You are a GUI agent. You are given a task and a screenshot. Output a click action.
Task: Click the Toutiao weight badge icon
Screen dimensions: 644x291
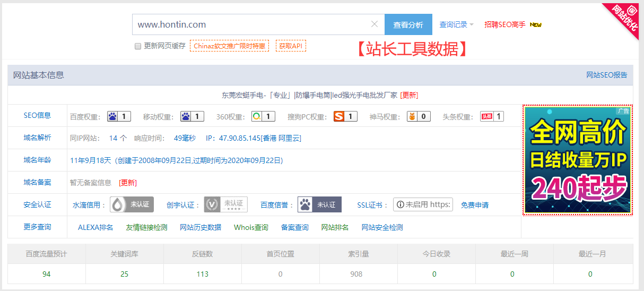[486, 116]
